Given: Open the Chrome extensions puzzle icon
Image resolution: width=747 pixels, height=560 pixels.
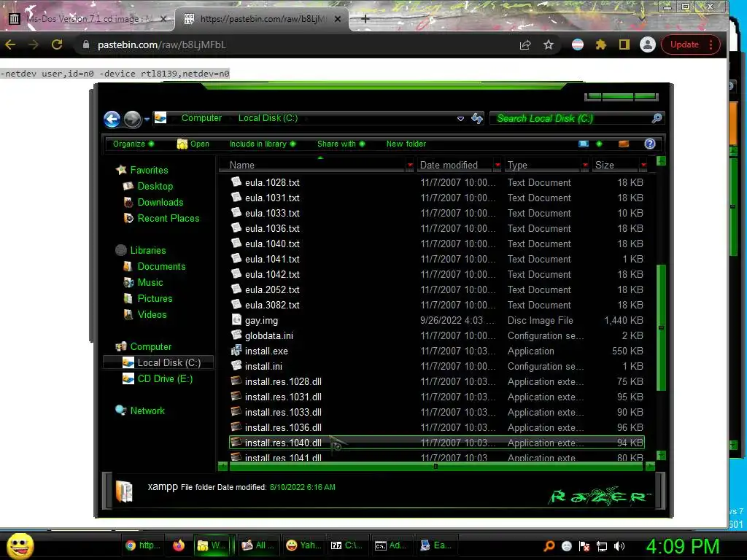Looking at the screenshot, I should click(601, 44).
